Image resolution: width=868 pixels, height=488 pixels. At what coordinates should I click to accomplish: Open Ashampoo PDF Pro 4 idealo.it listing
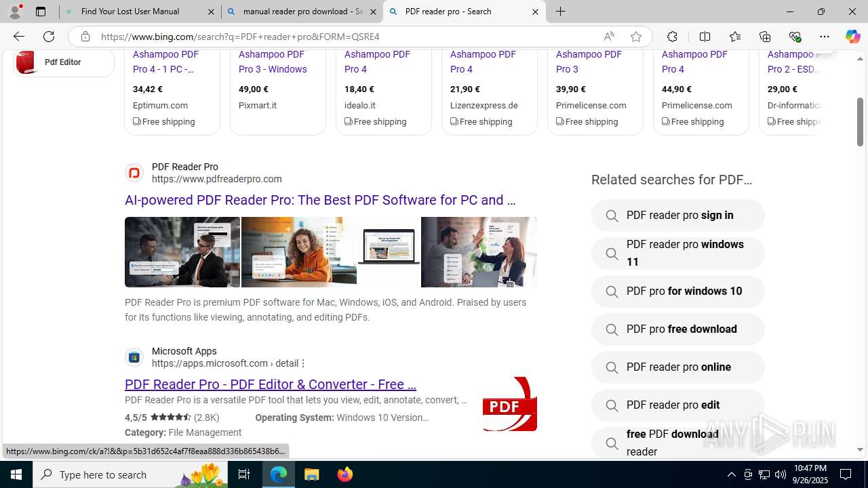377,62
